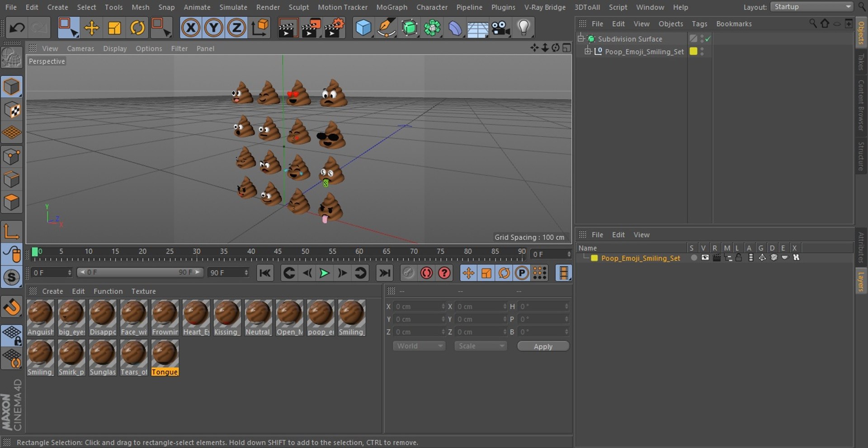868x448 pixels.
Task: Open the Array modeling objects
Action: point(433,28)
